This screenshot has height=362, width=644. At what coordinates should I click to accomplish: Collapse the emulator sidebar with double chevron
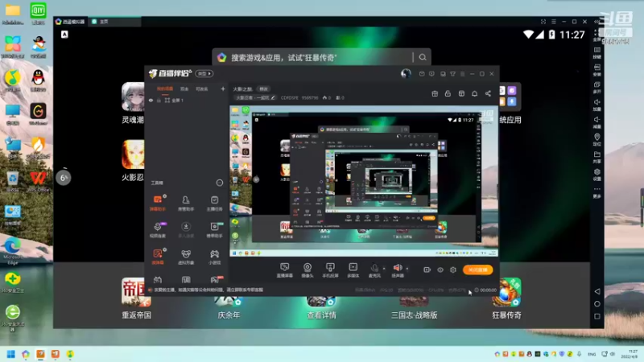pos(597,22)
